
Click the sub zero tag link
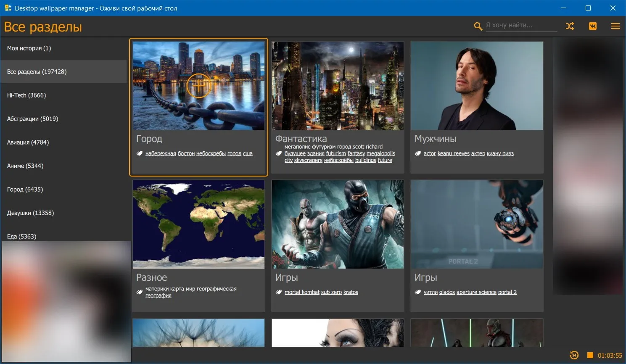coord(331,292)
